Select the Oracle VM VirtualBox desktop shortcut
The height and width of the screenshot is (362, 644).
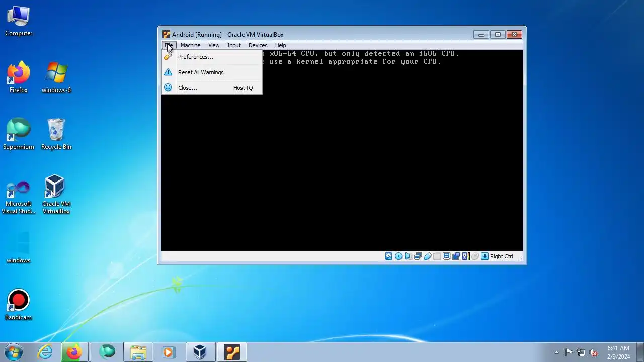tap(56, 195)
